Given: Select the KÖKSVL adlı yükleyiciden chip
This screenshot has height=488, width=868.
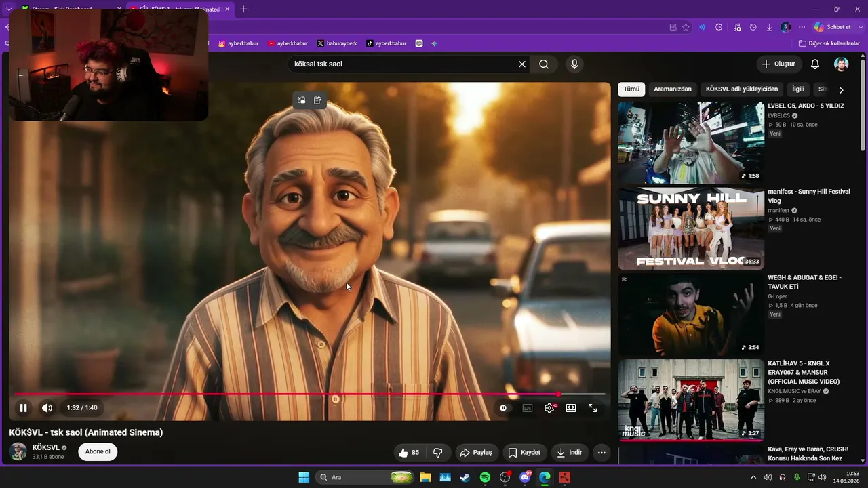Looking at the screenshot, I should (742, 89).
